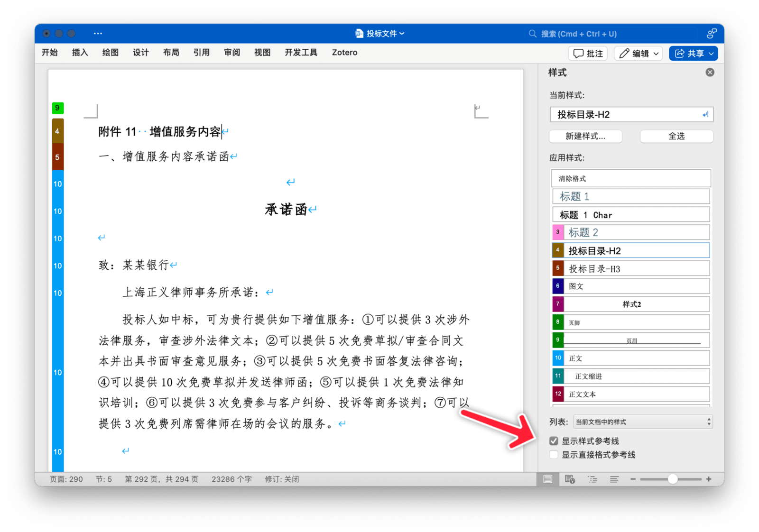
Task: Click 修订: 关闭 track changes status
Action: [x=282, y=479]
